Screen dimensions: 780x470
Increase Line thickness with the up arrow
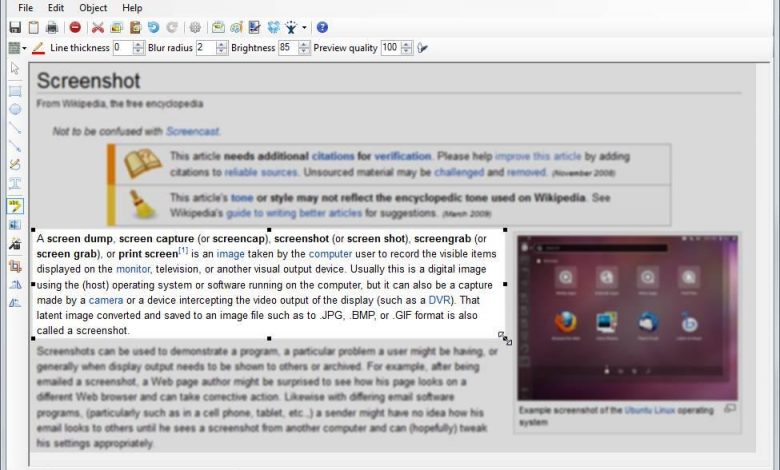[139, 45]
